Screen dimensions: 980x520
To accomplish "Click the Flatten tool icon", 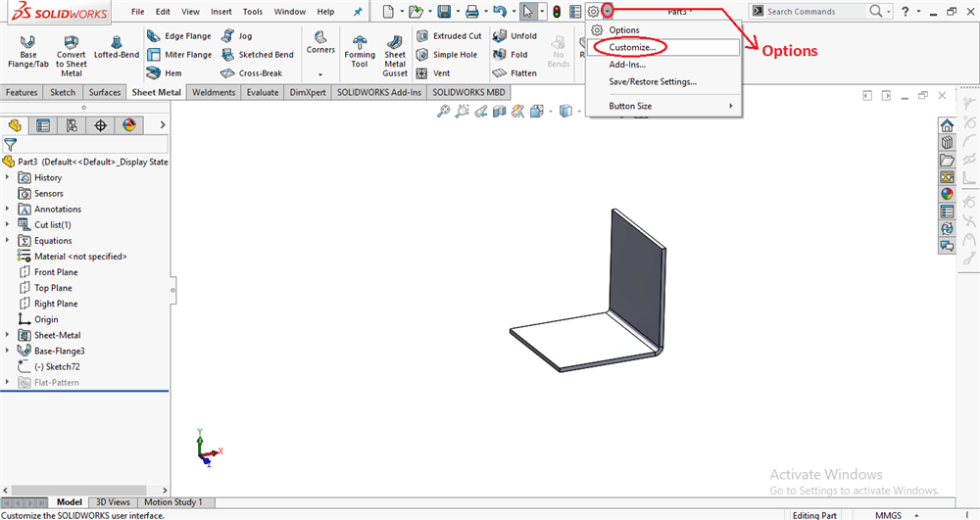I will point(499,73).
